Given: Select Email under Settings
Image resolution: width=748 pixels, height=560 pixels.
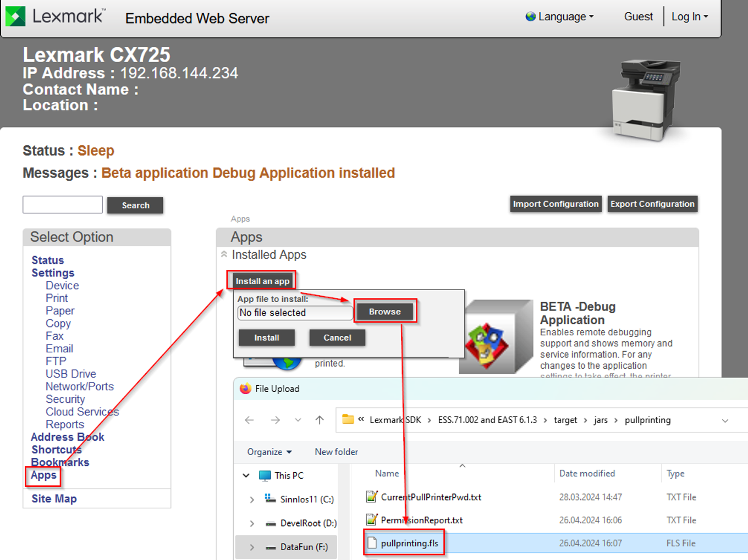Looking at the screenshot, I should (x=59, y=348).
